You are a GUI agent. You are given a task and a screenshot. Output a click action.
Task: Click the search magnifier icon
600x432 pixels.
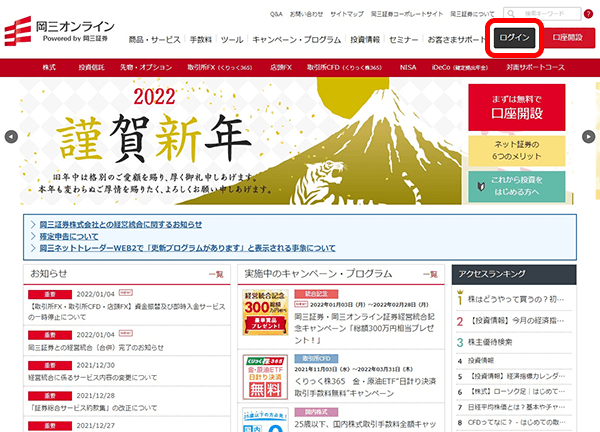tap(511, 14)
